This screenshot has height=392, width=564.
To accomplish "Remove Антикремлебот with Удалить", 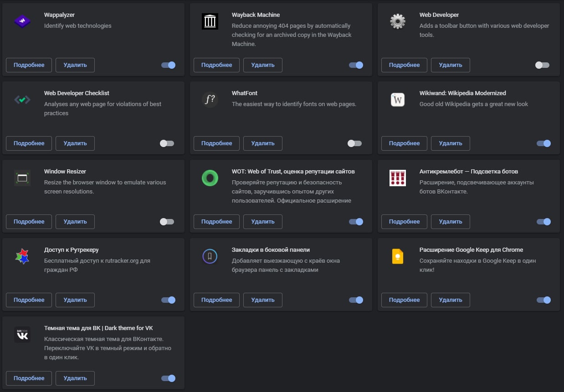I will (451, 222).
